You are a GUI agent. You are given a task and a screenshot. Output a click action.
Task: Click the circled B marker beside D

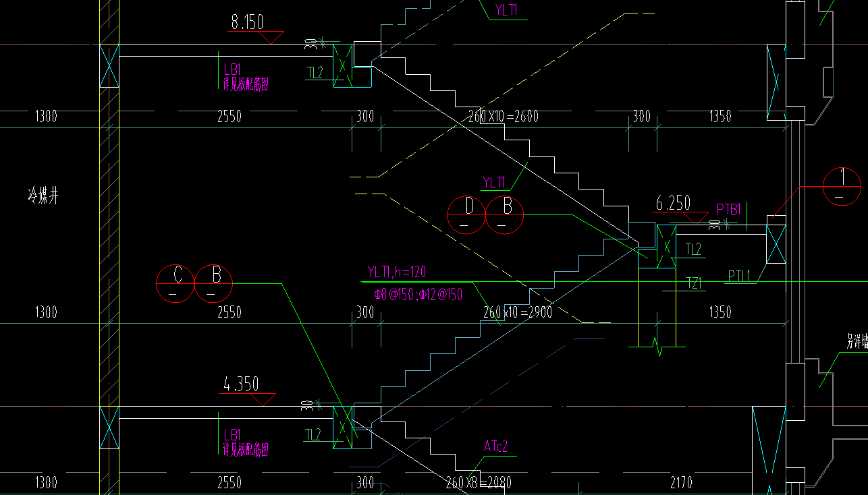click(x=504, y=215)
